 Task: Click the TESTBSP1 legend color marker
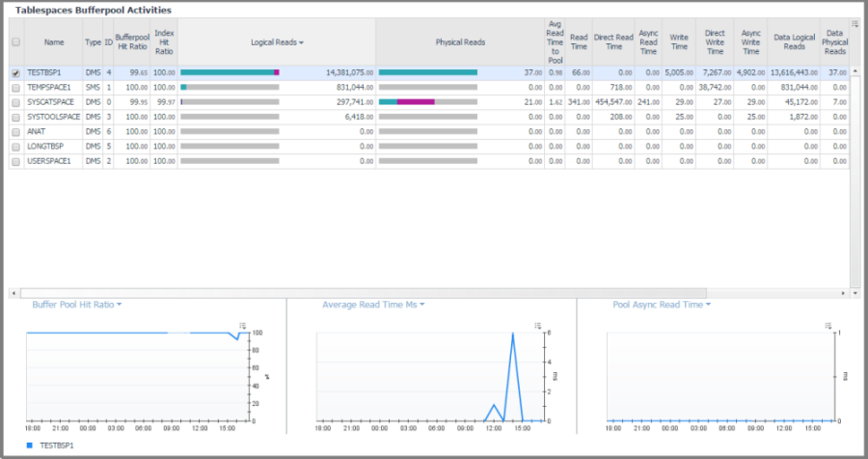(x=29, y=446)
